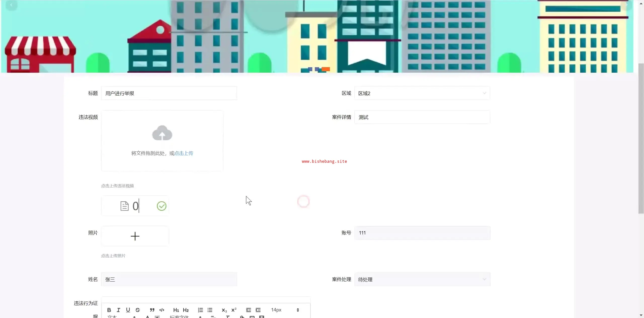Insert blockquote in editor
Image resolution: width=644 pixels, height=318 pixels.
pos(152,310)
